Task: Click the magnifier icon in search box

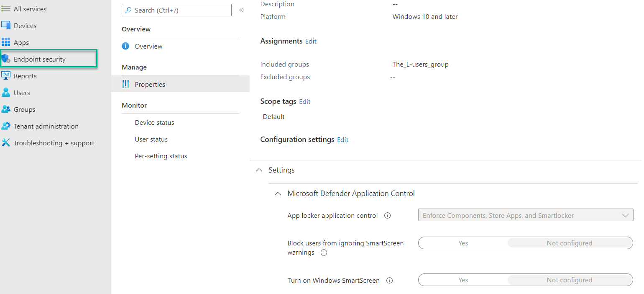Action: 128,10
